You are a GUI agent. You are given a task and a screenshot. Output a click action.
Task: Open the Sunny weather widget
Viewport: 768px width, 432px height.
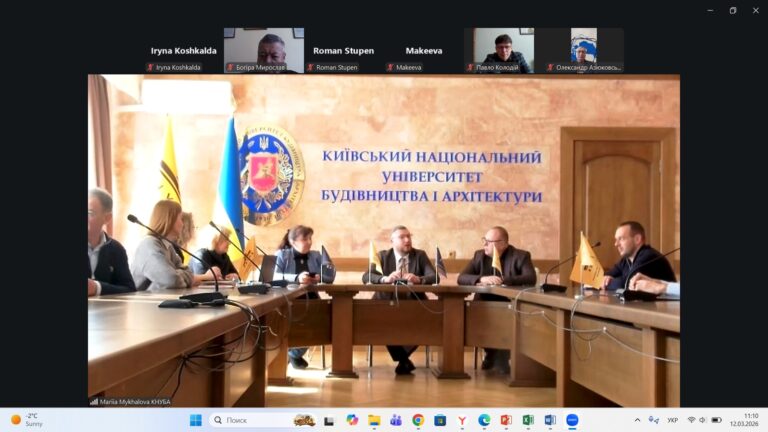coord(28,420)
